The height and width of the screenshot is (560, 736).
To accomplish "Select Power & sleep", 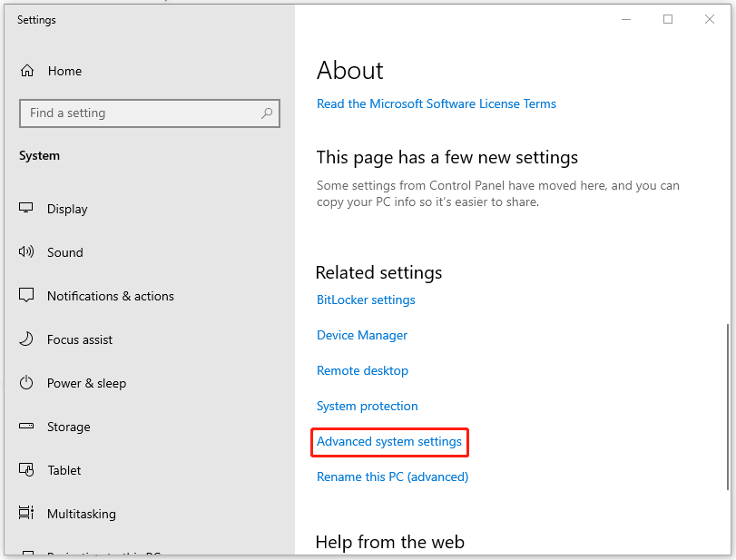I will tap(86, 384).
